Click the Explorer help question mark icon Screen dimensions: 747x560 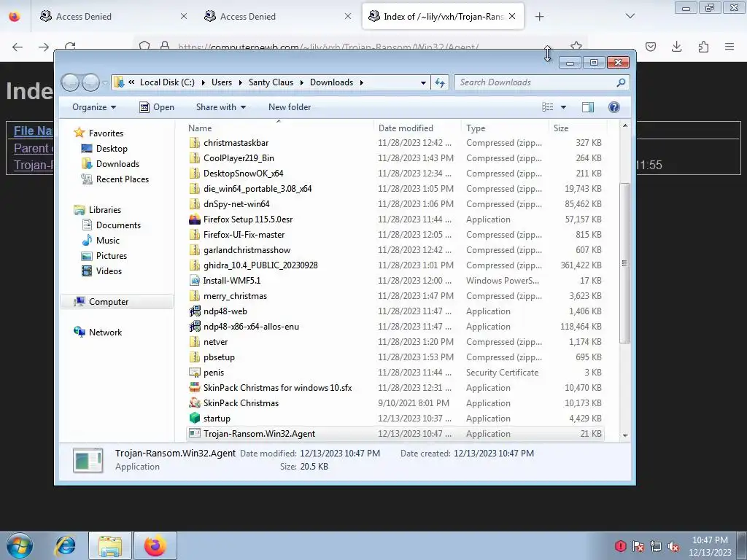pos(614,107)
